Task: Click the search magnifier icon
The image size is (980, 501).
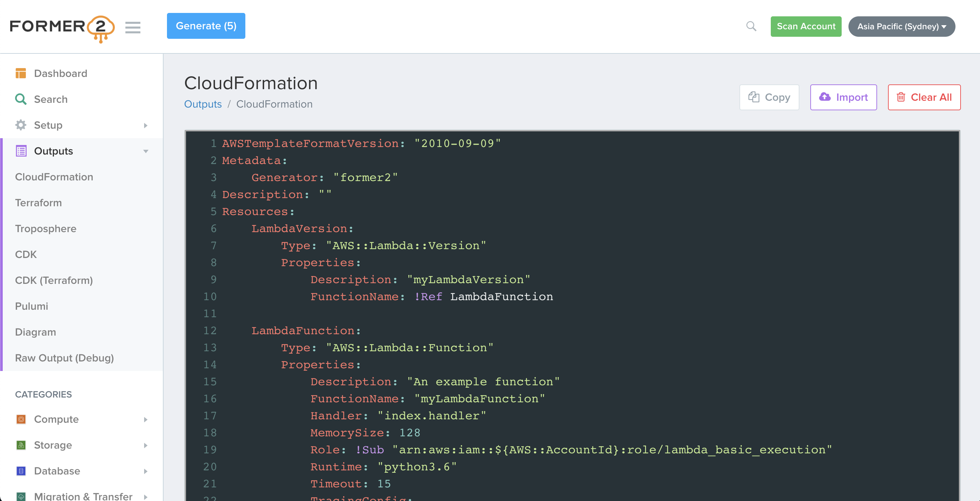Action: 751,26
